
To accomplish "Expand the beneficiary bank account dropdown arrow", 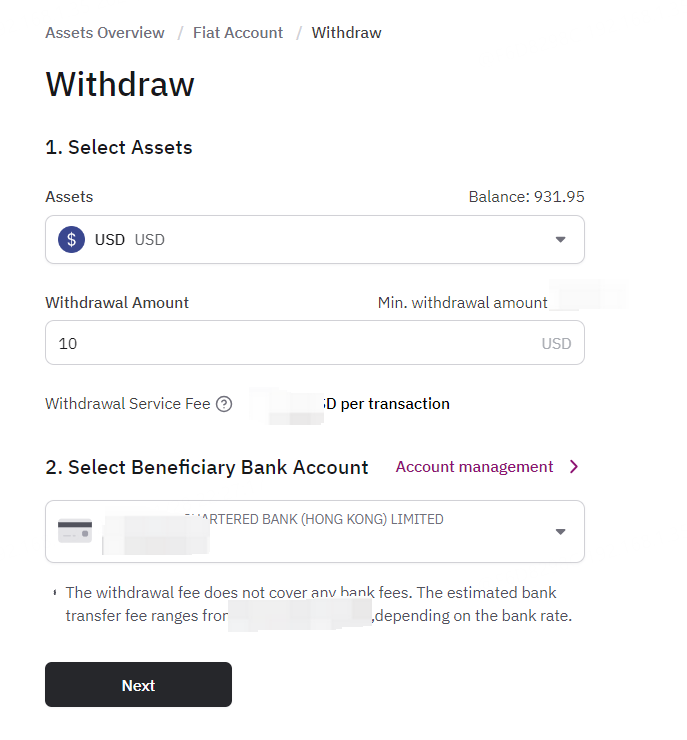I will 560,532.
